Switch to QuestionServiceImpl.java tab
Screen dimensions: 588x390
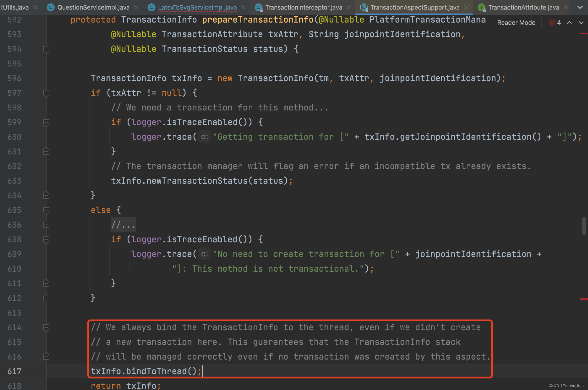click(93, 7)
